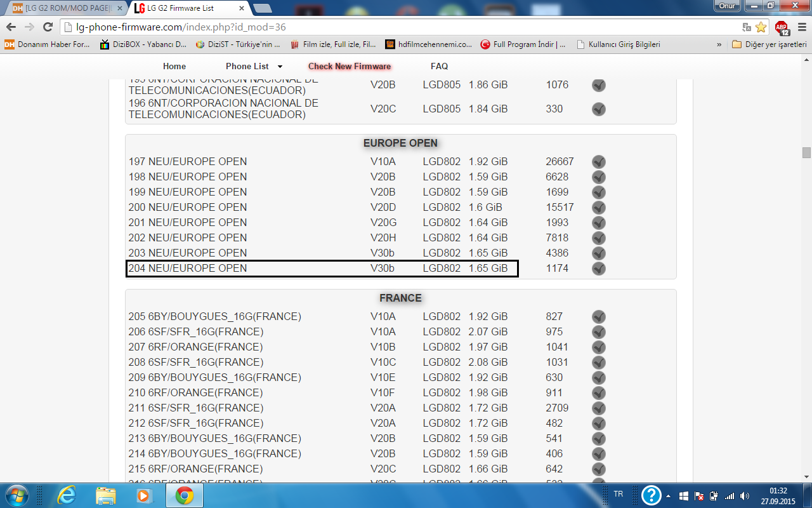Click the vertical page scrollbar thumb
The height and width of the screenshot is (508, 812).
tap(806, 153)
